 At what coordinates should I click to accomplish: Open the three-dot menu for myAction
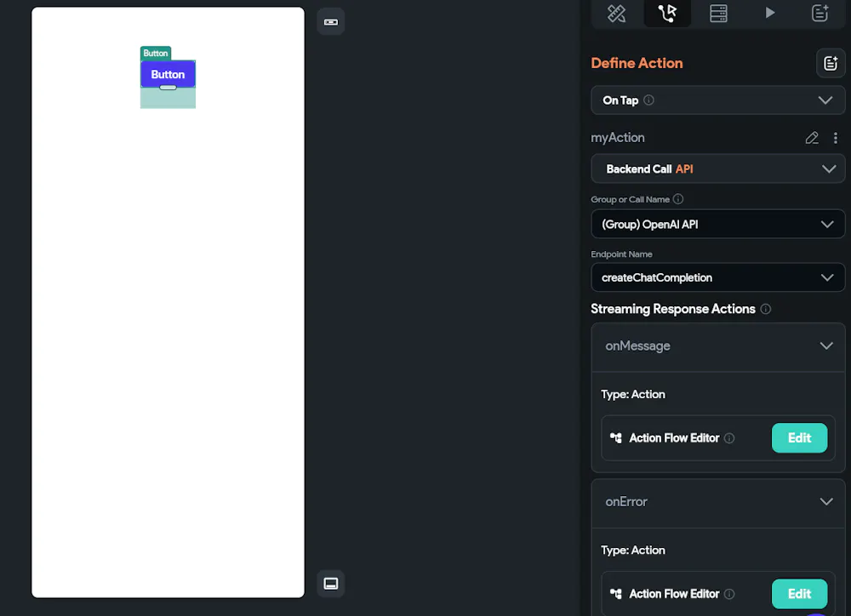836,138
